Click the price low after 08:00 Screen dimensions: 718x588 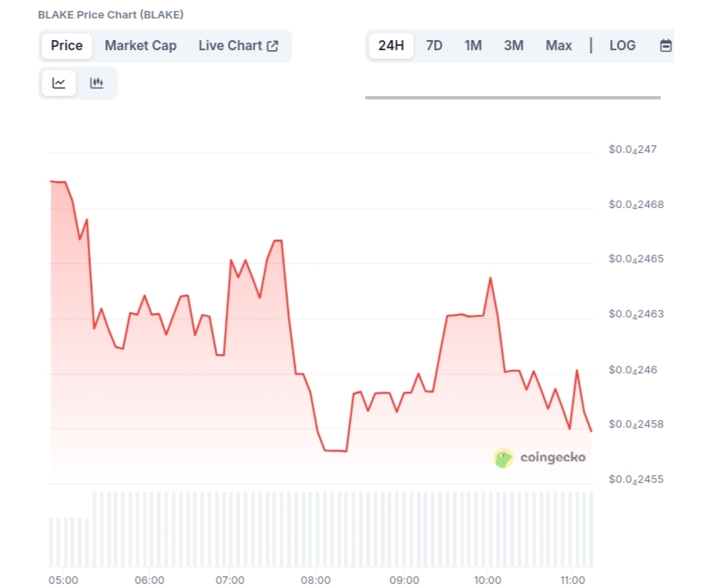point(335,451)
